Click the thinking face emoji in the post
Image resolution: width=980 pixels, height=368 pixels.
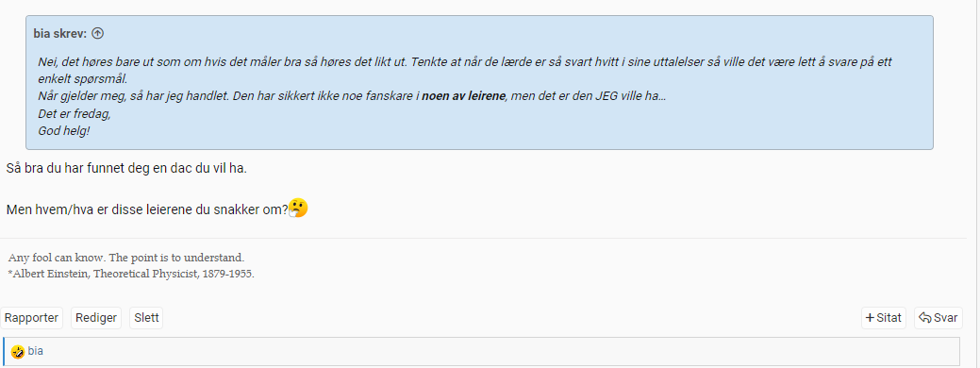298,208
